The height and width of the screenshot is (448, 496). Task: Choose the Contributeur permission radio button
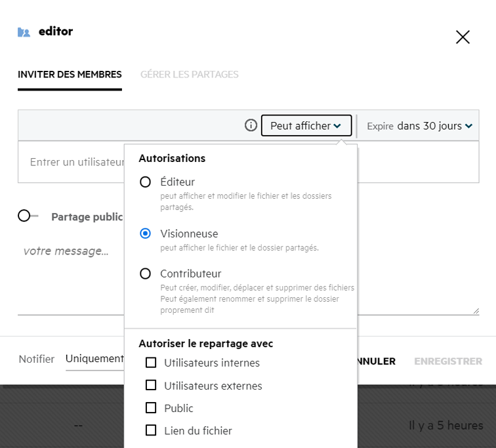click(x=146, y=274)
